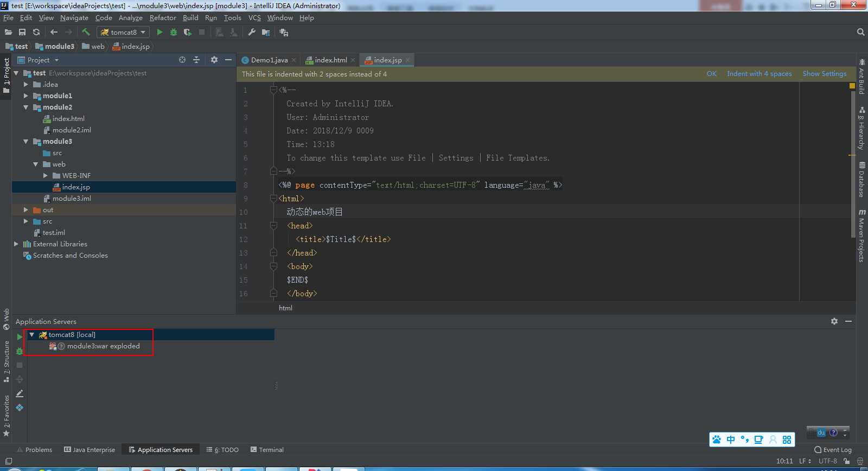Open run configuration tomcat8 dropdown

click(123, 32)
